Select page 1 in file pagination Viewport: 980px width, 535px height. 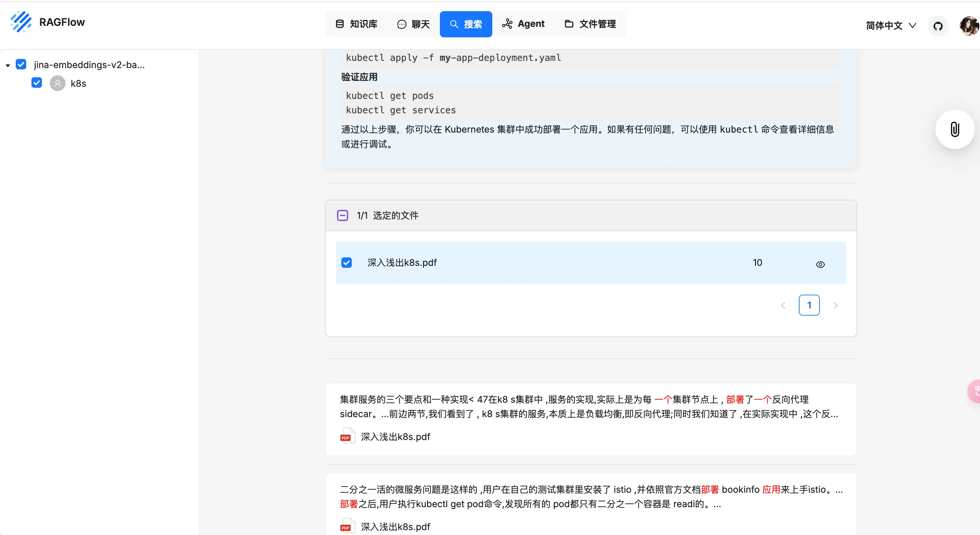(x=809, y=305)
